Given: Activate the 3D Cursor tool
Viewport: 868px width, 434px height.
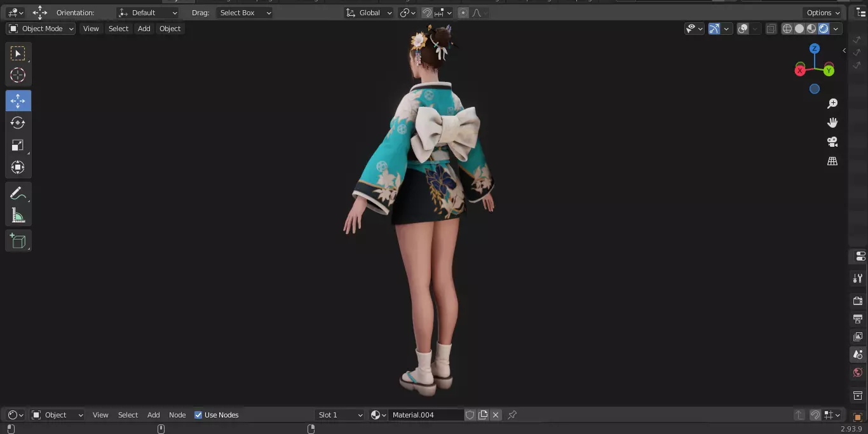Looking at the screenshot, I should coord(18,75).
